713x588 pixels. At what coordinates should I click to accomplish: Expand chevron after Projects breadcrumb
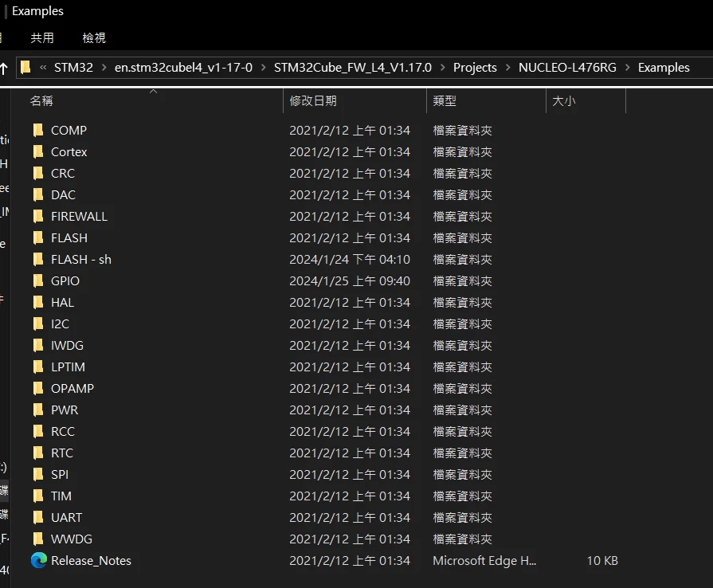(x=508, y=68)
